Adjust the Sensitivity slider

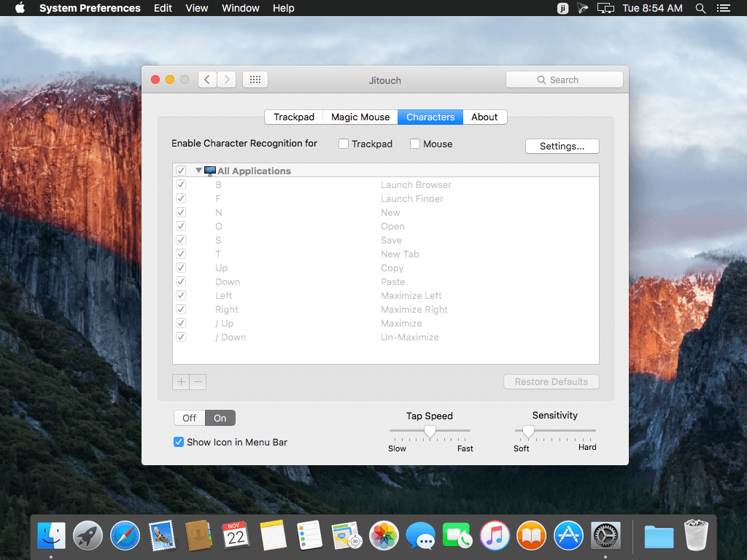[528, 432]
